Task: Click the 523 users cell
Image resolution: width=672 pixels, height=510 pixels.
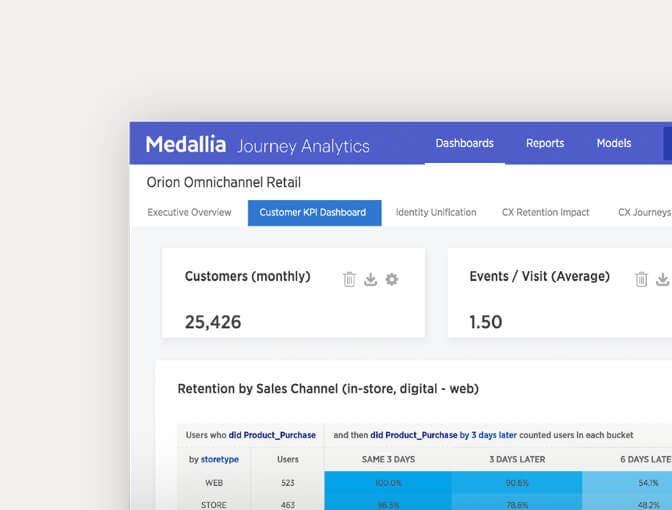Action: (x=288, y=483)
